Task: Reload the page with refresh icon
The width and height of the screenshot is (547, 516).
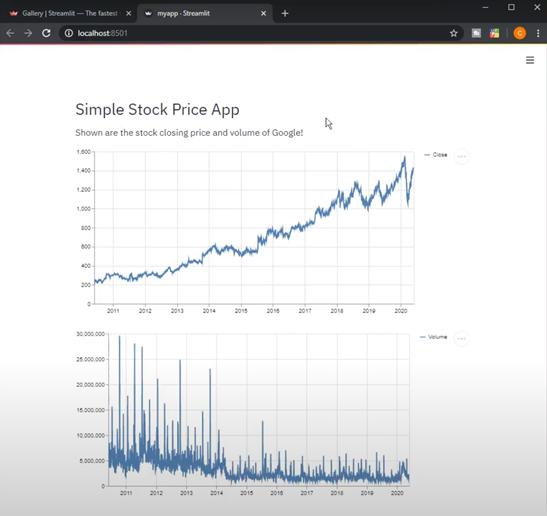Action: coord(46,33)
